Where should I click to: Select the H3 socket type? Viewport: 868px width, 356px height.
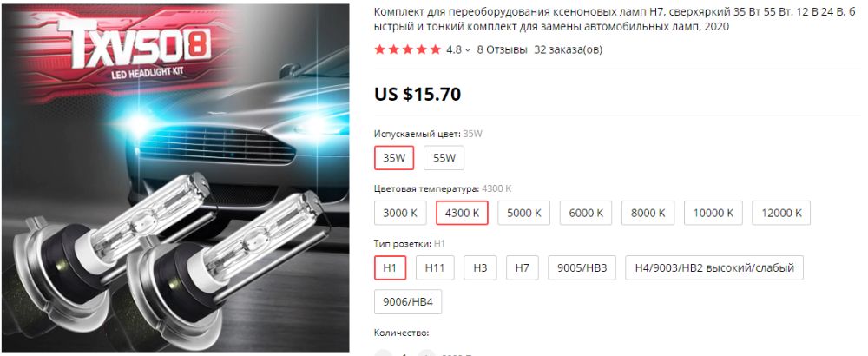tap(480, 268)
